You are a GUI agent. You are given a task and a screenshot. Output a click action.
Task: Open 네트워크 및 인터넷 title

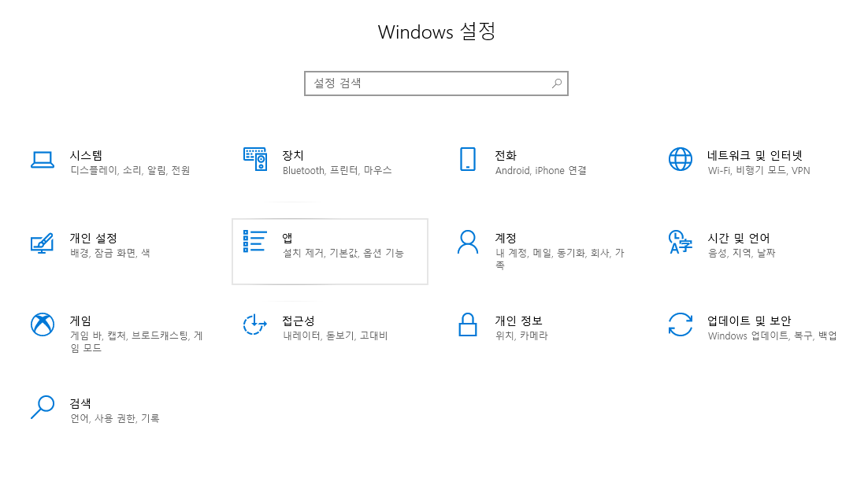click(x=755, y=155)
